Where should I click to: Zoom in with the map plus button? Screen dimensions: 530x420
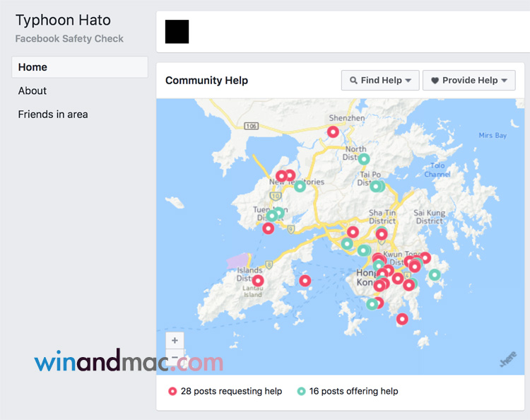[175, 340]
